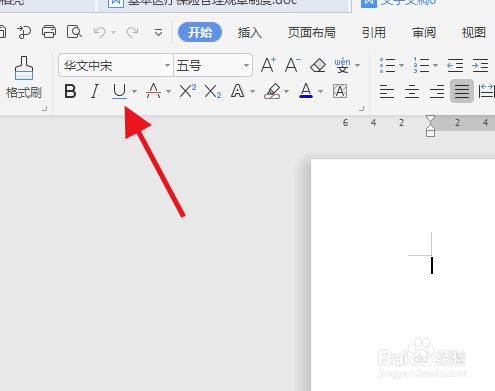Decrease paragraph indent icon

pyautogui.click(x=455, y=65)
